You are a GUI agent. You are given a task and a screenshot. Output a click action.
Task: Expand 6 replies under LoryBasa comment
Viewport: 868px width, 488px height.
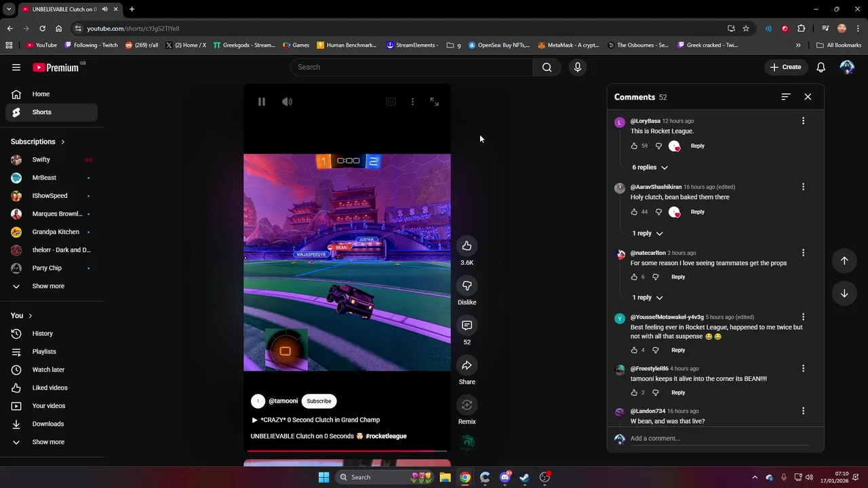(x=650, y=167)
